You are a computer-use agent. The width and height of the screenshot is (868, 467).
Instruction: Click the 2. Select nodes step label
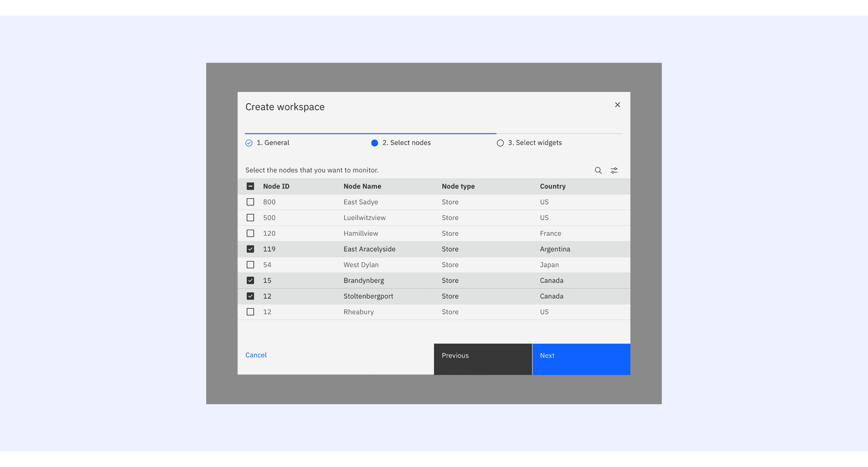pos(407,143)
